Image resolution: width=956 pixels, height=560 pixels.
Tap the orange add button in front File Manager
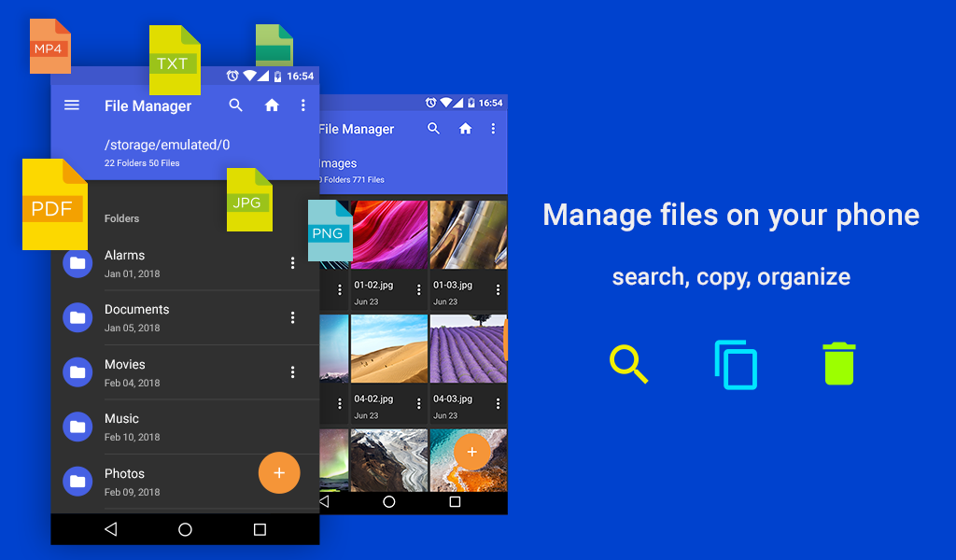(x=279, y=473)
